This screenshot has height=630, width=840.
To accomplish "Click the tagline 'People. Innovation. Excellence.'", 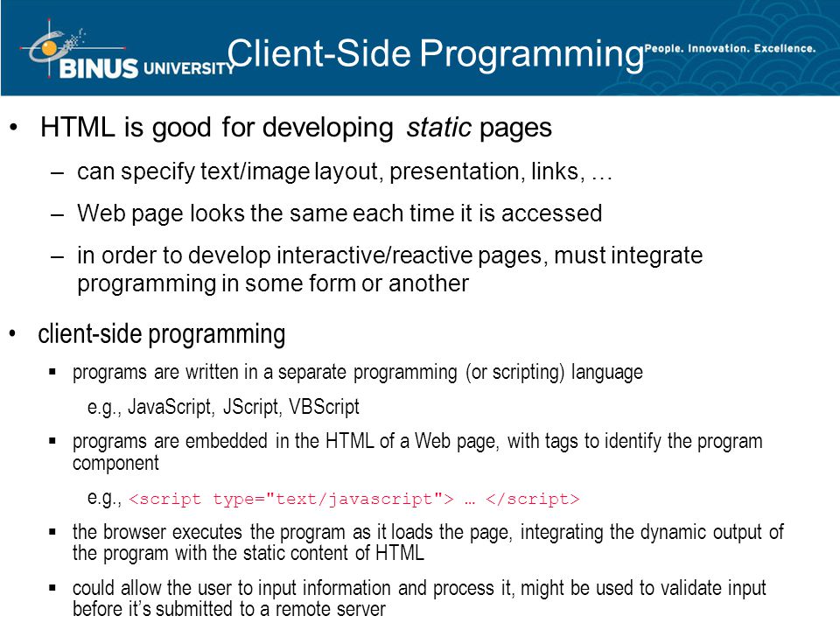I will tap(730, 48).
